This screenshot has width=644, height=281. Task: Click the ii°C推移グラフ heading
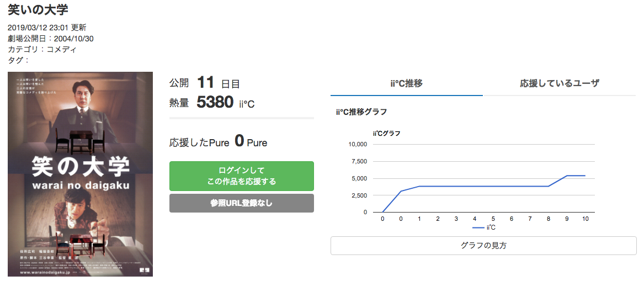point(361,112)
